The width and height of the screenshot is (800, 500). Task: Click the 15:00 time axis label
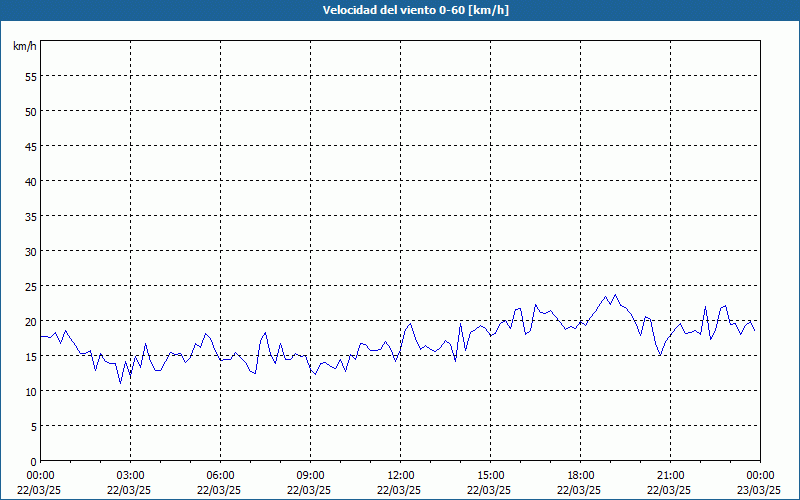pos(490,476)
